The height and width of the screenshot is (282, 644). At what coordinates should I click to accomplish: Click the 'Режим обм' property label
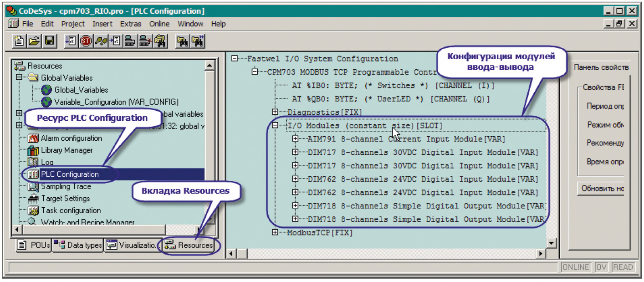tap(605, 125)
